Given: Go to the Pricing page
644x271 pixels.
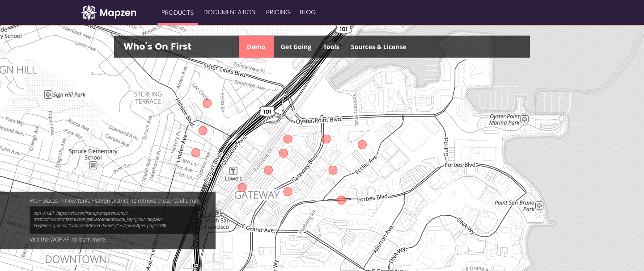Looking at the screenshot, I should (278, 12).
